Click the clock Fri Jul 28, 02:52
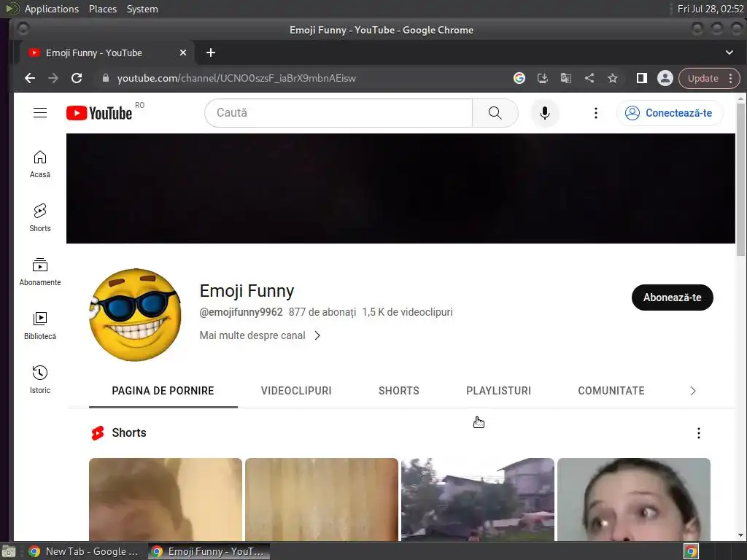 point(711,9)
